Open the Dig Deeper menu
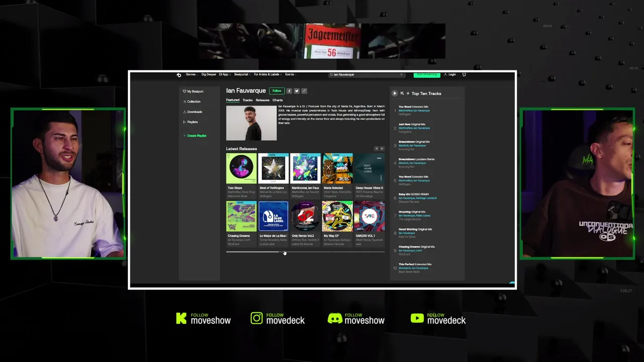Screen dimensions: 644x362 pyautogui.click(x=209, y=74)
